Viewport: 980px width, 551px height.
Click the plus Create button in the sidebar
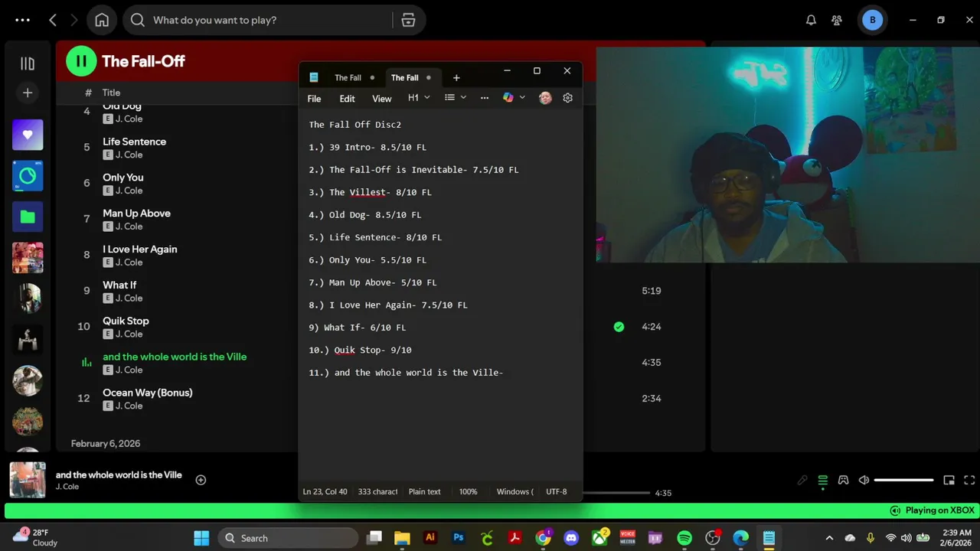[28, 93]
